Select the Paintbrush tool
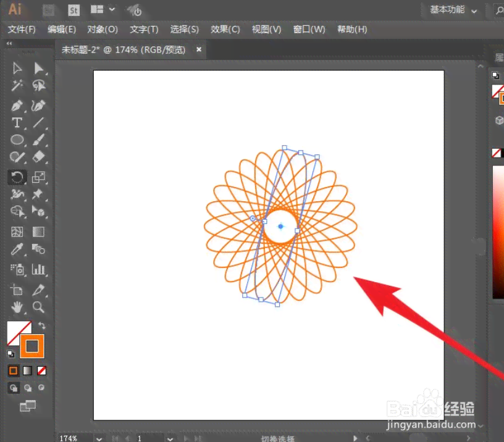504x442 pixels. coord(38,140)
